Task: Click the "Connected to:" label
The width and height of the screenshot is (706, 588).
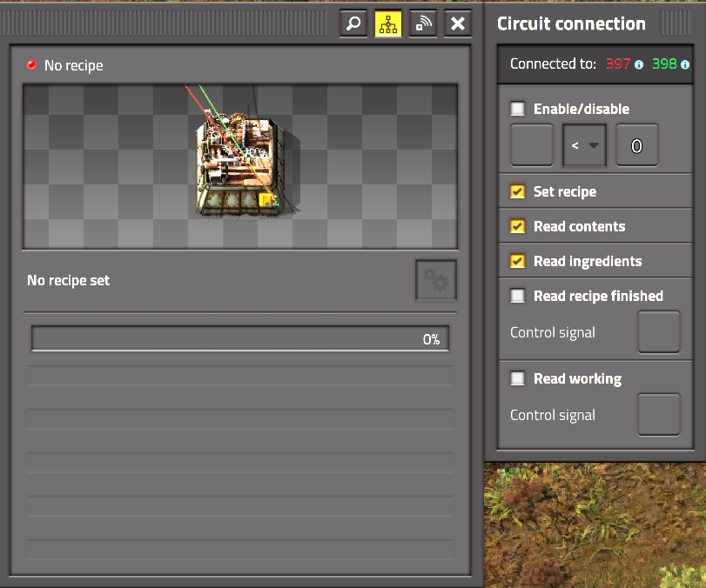Action: tap(553, 63)
